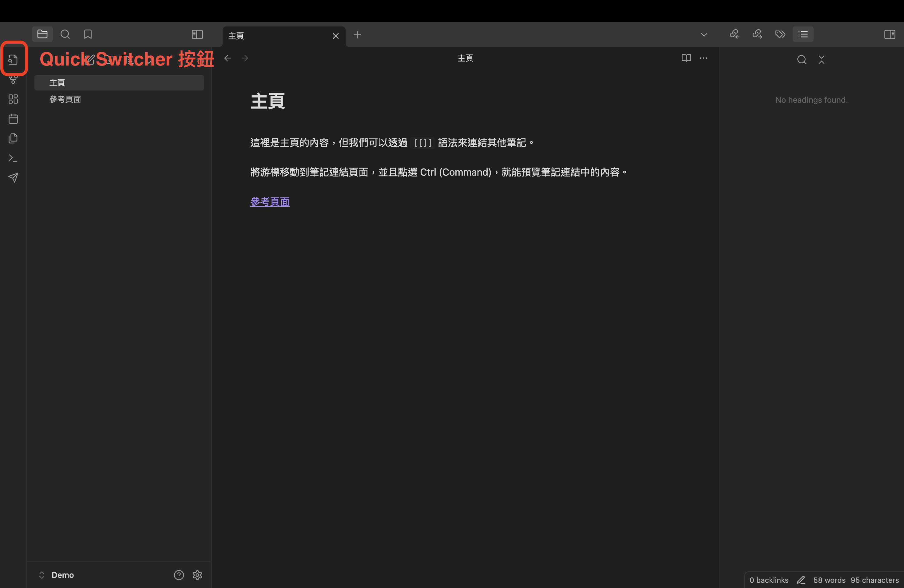Close the outline search panel
The image size is (904, 588).
[x=821, y=59]
